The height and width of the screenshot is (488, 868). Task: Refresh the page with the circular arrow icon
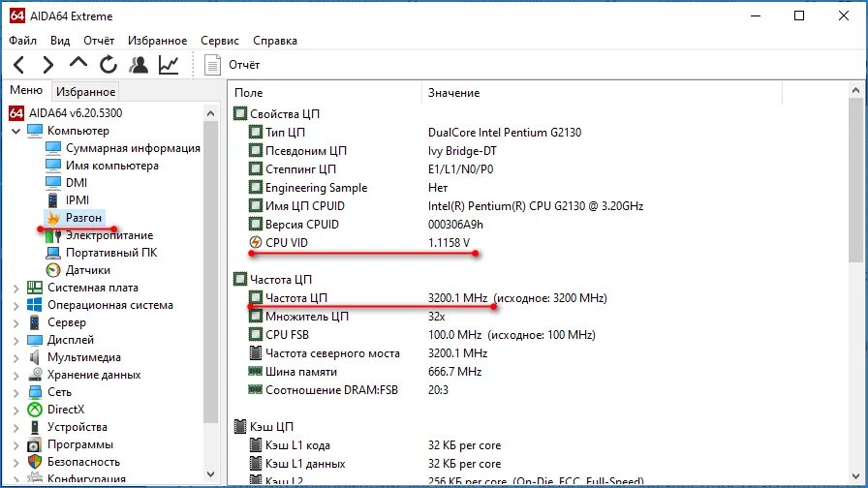click(x=108, y=65)
